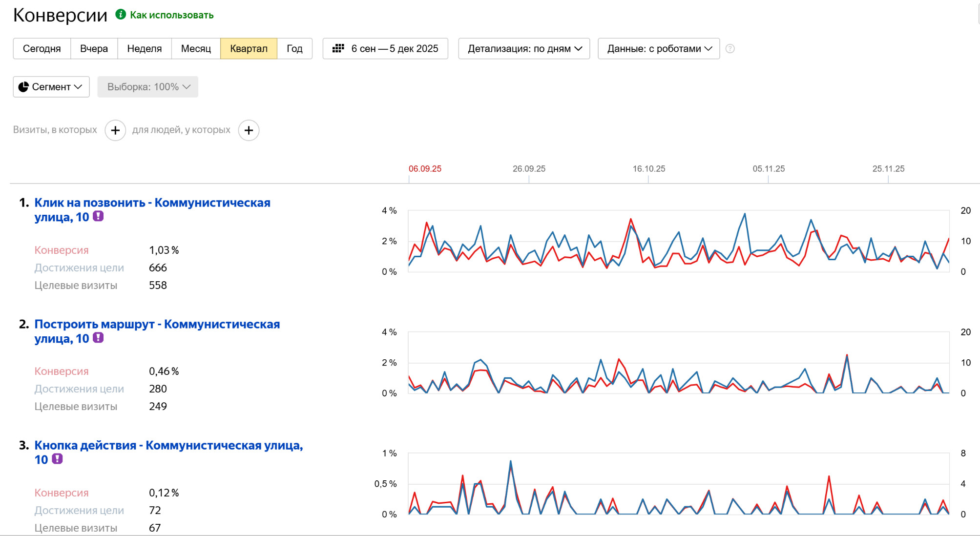This screenshot has height=536, width=980.
Task: Click the green info icon beside Конверсии
Action: coord(121,15)
